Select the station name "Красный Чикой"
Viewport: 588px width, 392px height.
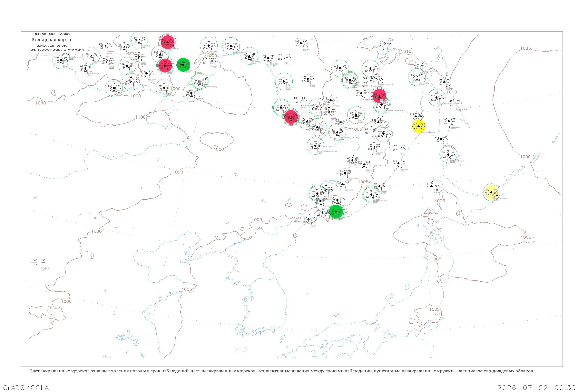pos(93,74)
